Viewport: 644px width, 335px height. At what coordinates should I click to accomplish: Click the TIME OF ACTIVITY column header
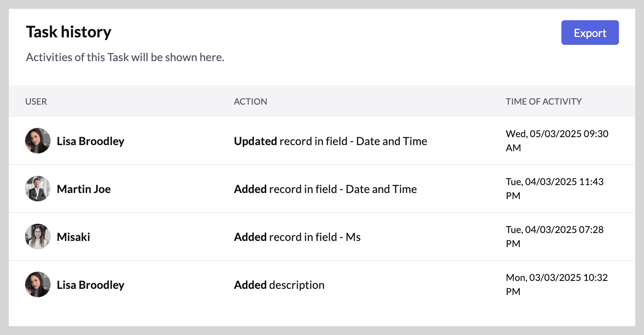pyautogui.click(x=543, y=101)
